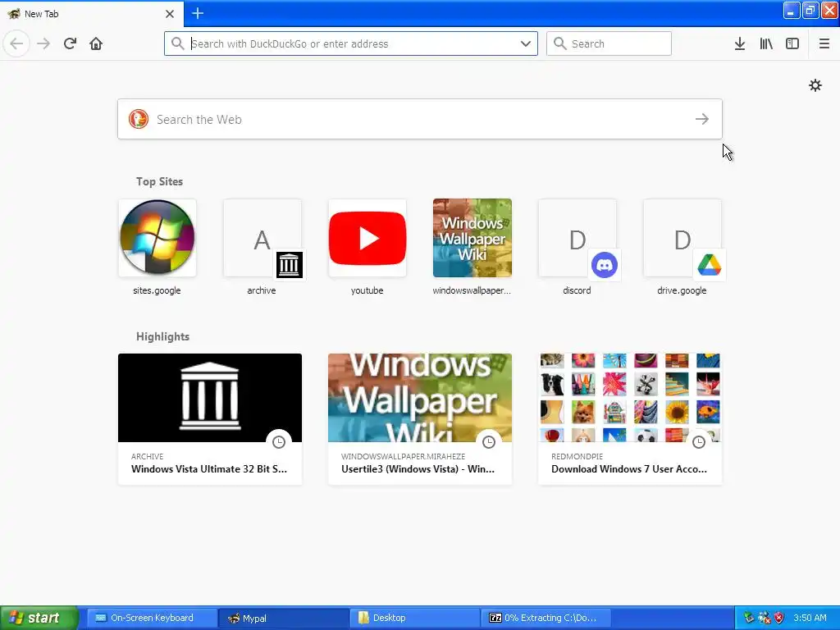
Task: Open Usertile3 (Windows Vista) highlight card
Action: pyautogui.click(x=420, y=419)
